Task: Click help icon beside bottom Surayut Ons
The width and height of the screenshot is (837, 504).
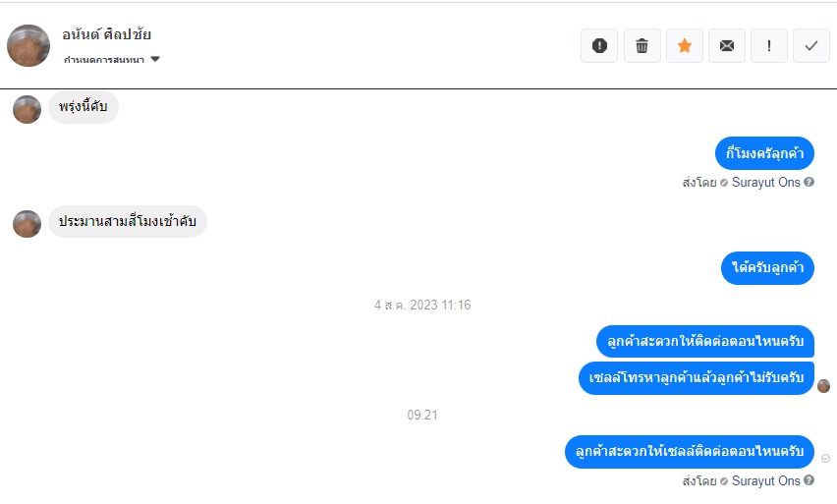Action: tap(809, 480)
